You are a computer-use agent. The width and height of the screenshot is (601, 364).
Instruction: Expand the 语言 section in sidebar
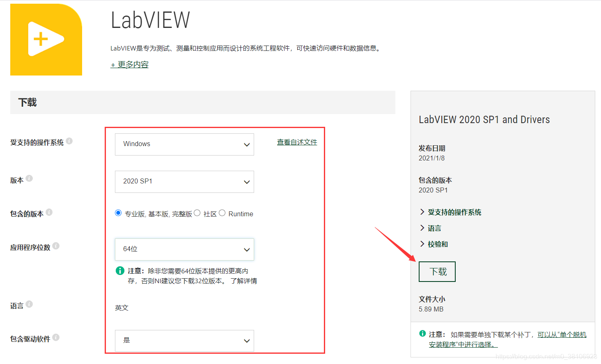pyautogui.click(x=430, y=228)
